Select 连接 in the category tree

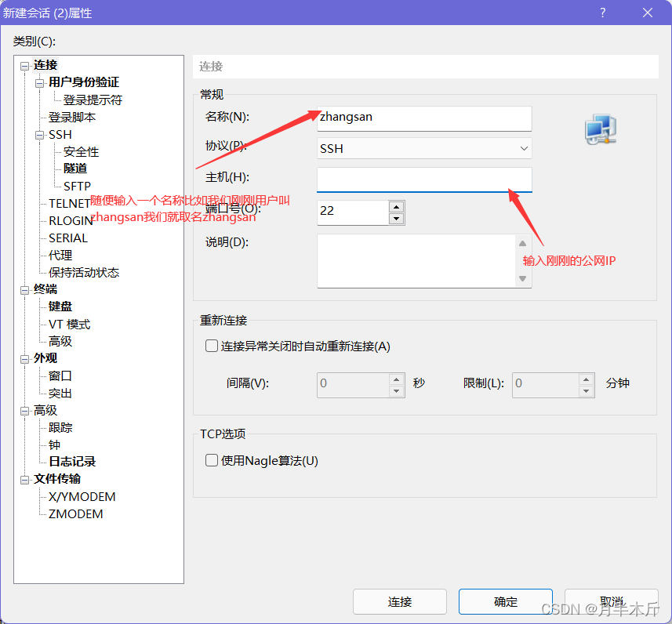point(45,65)
